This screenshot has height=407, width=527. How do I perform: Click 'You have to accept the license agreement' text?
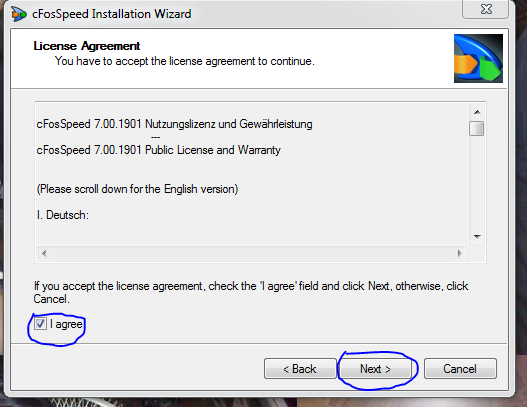tap(185, 61)
